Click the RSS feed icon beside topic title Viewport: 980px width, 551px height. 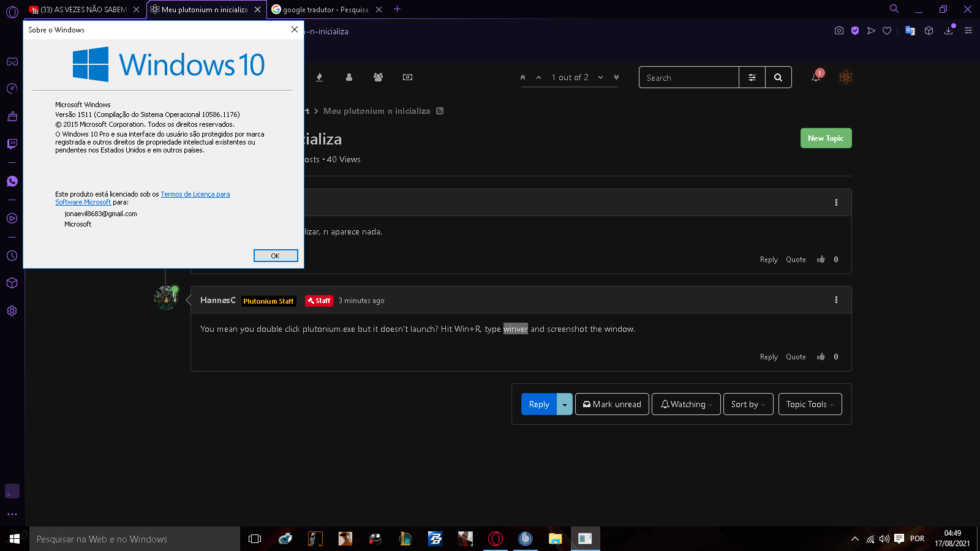[440, 111]
